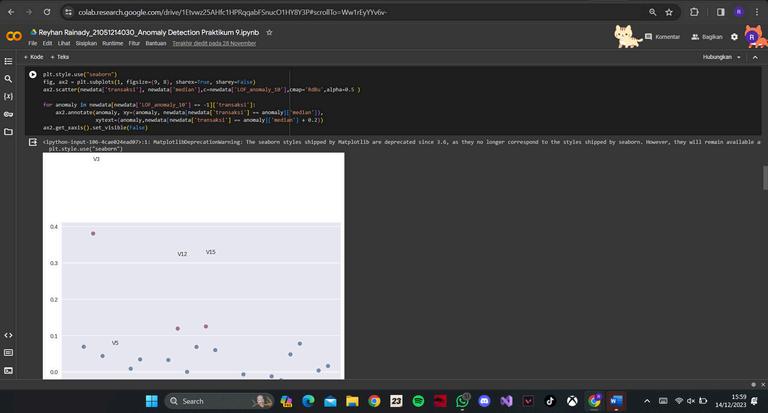Viewport: 768px width, 413px height.
Task: Open File Explorer from taskbar
Action: 352,401
